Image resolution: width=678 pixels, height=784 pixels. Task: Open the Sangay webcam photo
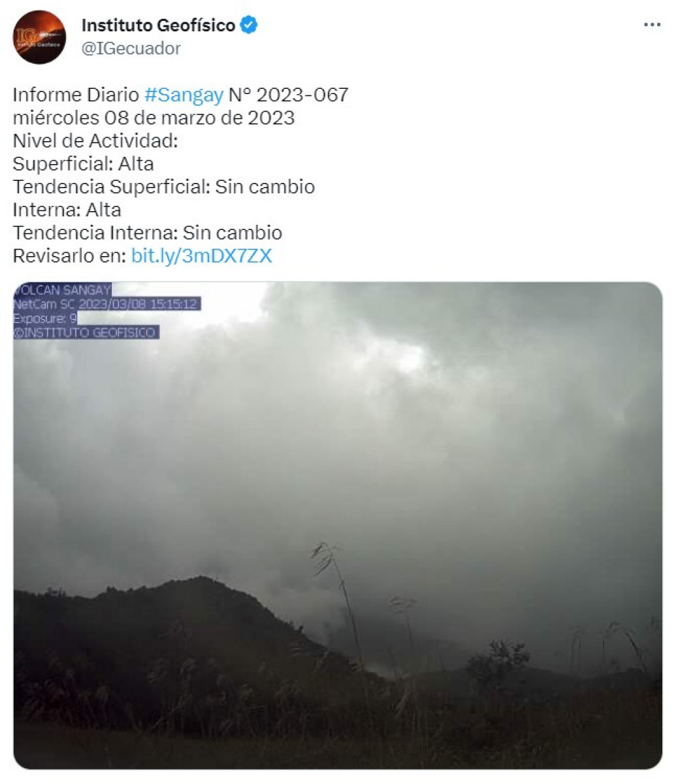point(338,525)
